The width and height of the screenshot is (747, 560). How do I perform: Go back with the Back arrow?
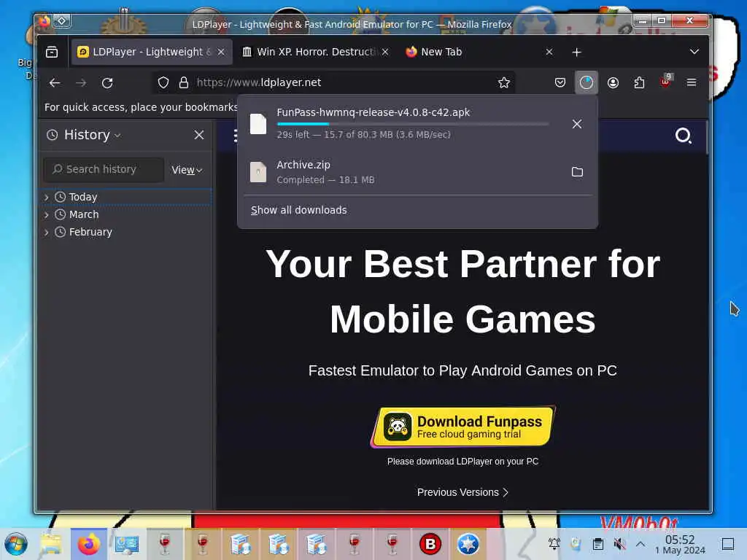click(x=55, y=83)
